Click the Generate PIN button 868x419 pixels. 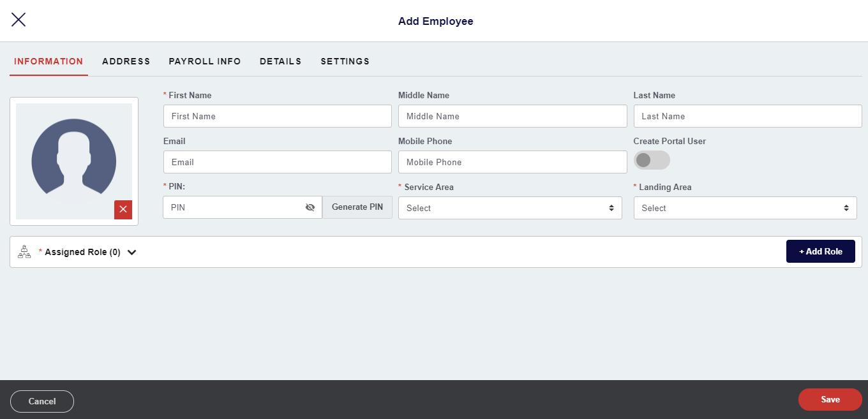coord(357,207)
